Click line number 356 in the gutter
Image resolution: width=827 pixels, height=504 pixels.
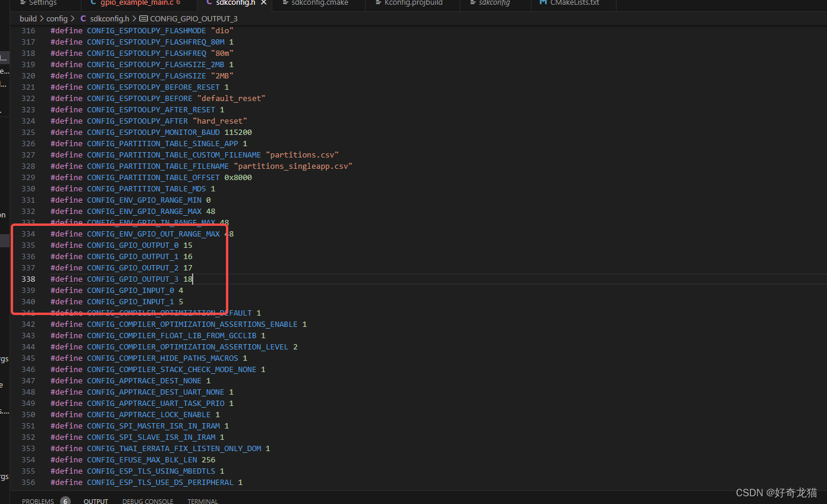click(x=29, y=482)
